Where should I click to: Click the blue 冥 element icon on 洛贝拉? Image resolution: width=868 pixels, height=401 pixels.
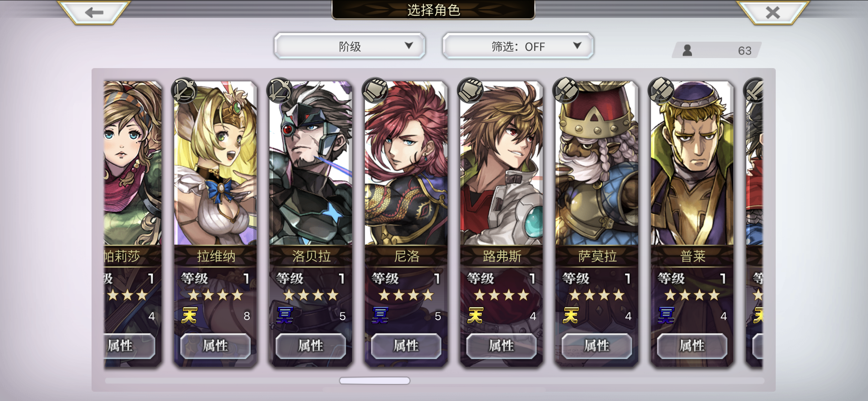click(285, 315)
